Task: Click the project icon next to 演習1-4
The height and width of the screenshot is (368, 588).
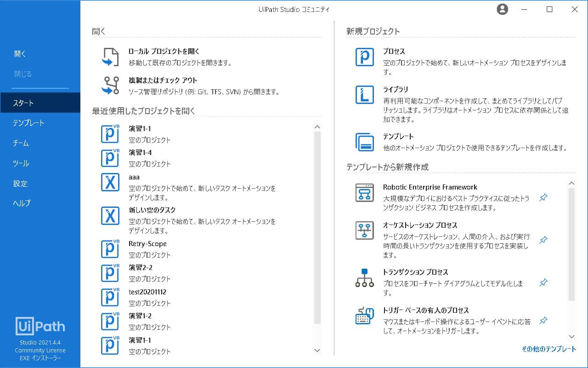Action: coord(110,158)
